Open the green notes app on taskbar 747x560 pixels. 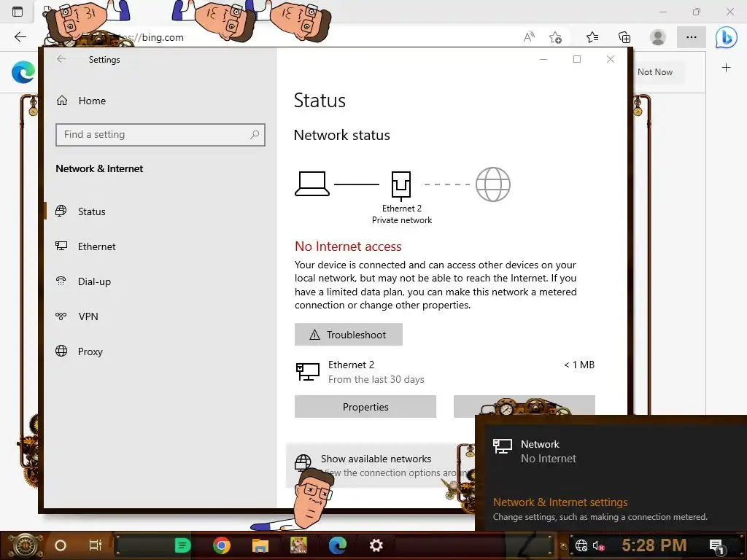coord(182,545)
